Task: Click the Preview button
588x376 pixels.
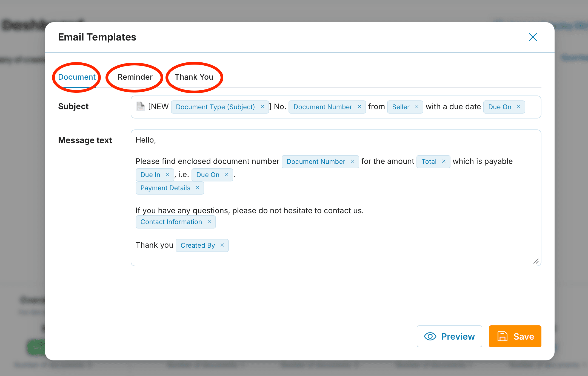Action: (x=449, y=336)
